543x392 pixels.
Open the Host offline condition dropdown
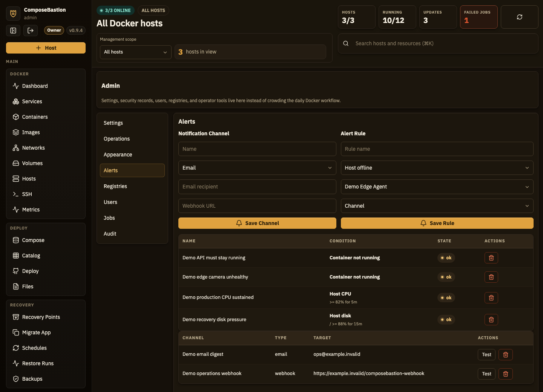[437, 168]
